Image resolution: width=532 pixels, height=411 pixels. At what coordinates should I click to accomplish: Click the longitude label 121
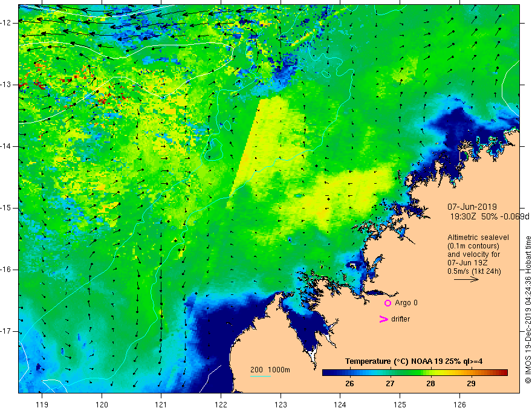tap(161, 404)
